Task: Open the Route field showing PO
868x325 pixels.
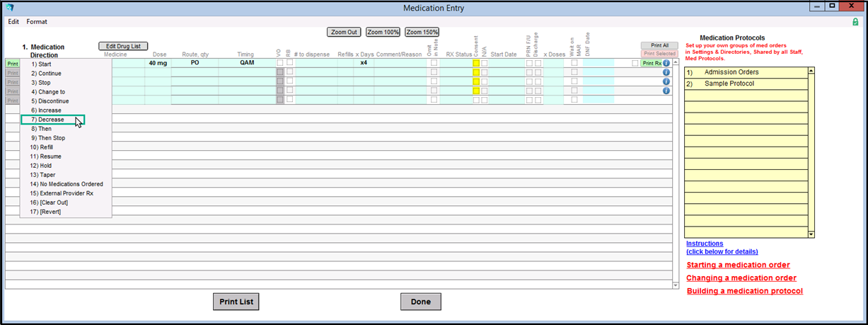Action: [x=195, y=63]
